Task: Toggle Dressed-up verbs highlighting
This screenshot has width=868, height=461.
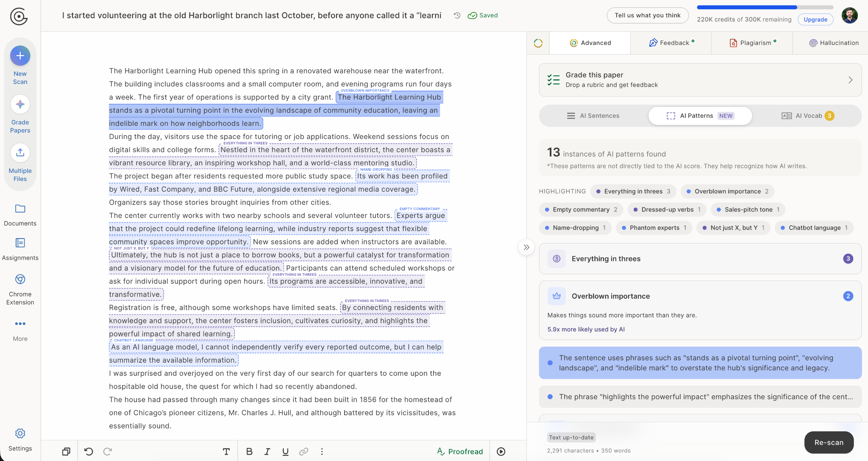Action: [x=667, y=210]
